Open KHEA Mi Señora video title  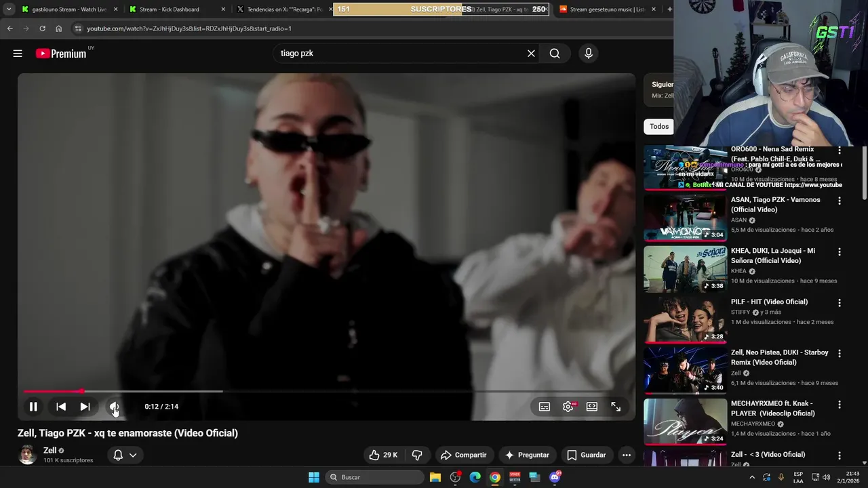(x=773, y=256)
